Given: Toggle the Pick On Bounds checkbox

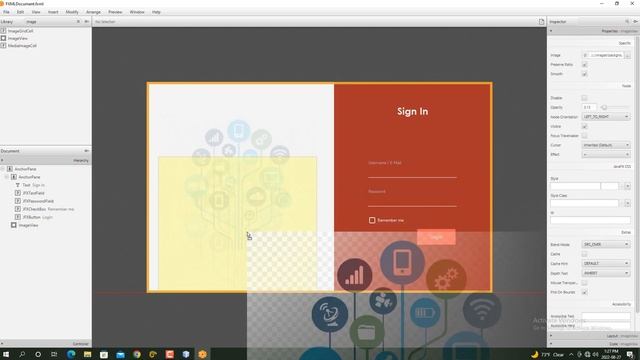Looking at the screenshot, I should [x=584, y=292].
